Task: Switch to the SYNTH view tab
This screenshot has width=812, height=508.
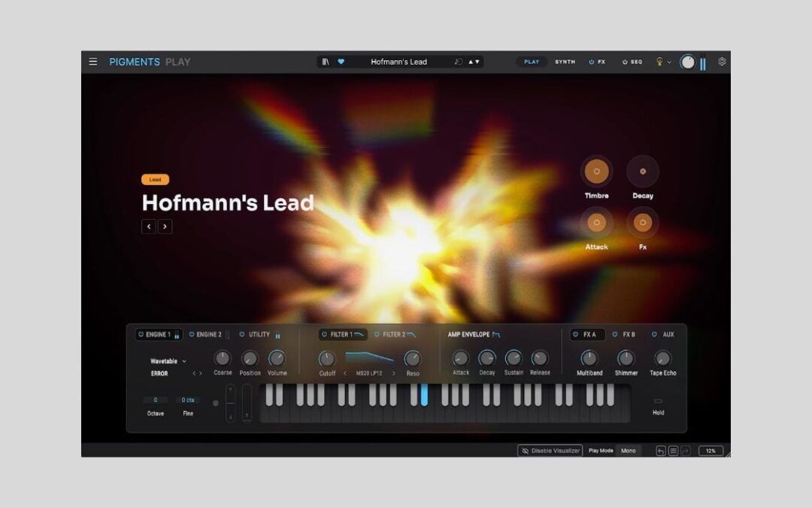Action: point(565,62)
